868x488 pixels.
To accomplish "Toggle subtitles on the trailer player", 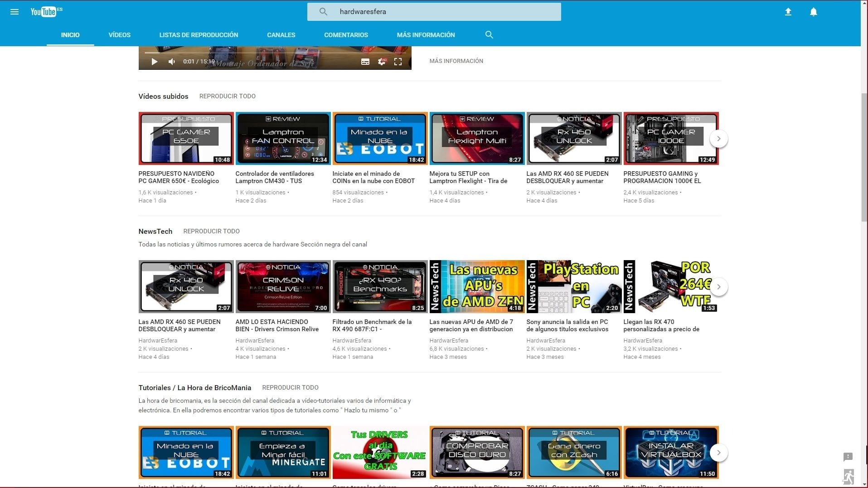I will click(365, 62).
